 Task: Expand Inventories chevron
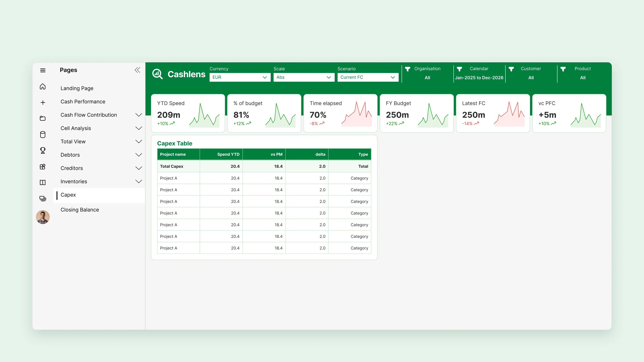[x=139, y=181]
